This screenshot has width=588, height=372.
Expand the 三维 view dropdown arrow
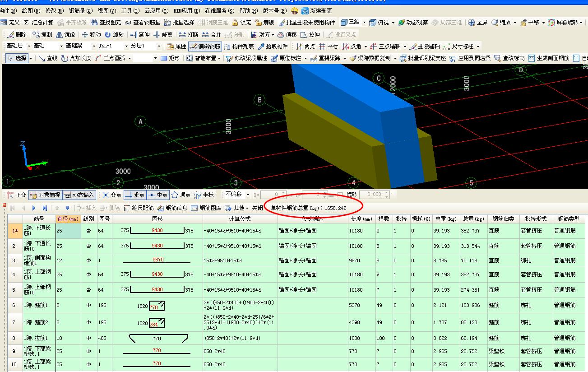point(364,23)
